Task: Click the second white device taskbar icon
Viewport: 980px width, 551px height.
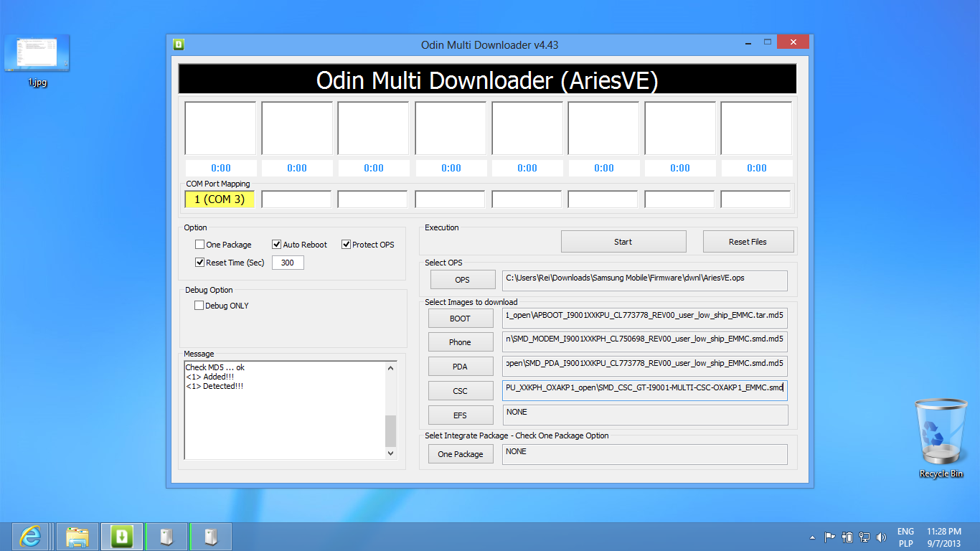Action: coord(211,536)
